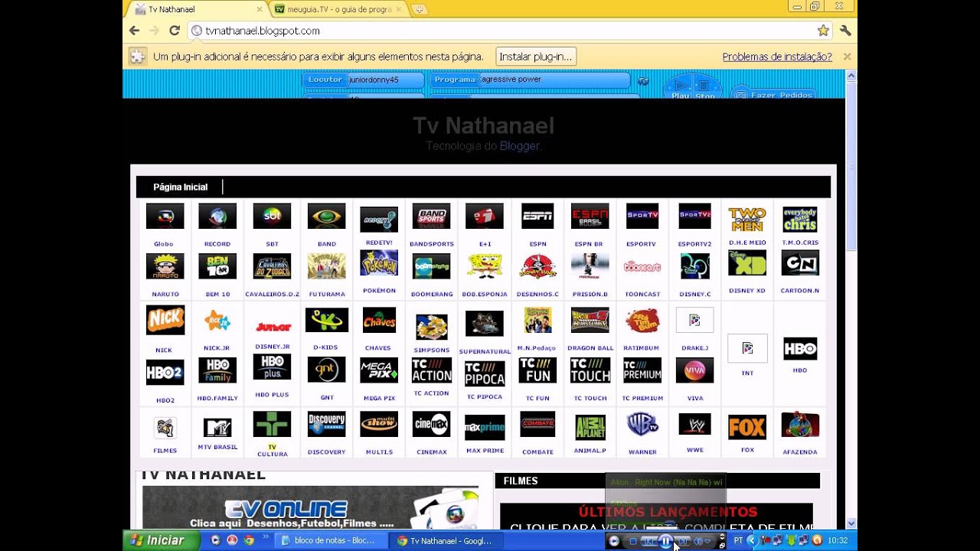
Task: Open the Max Prime logo
Action: (x=485, y=427)
